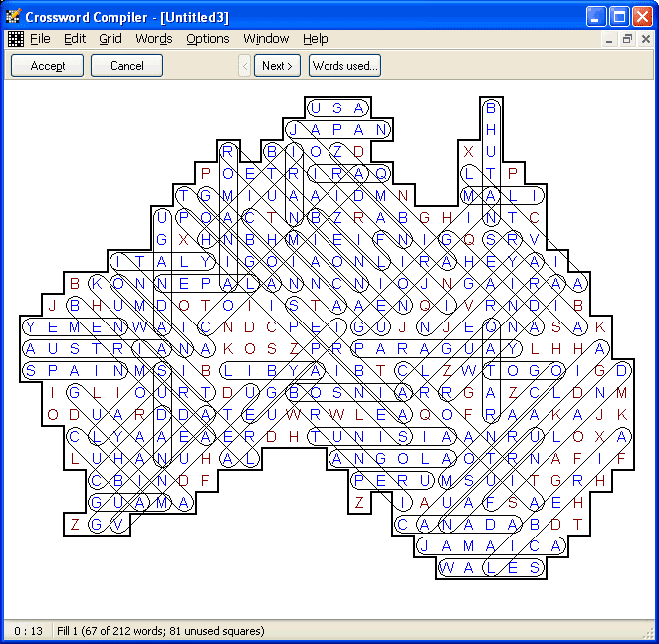Select the circled word ITALY
Image resolution: width=659 pixels, height=644 pixels.
pyautogui.click(x=162, y=262)
